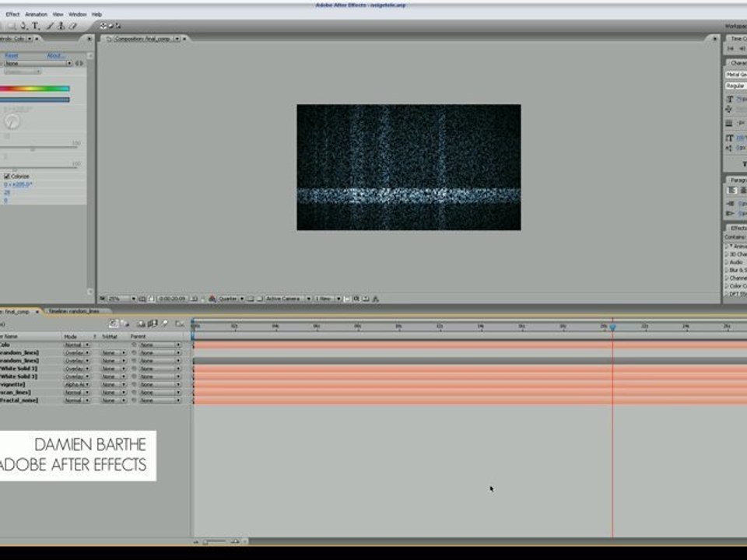Click the current time indicator in the timeline ruler
Image resolution: width=747 pixels, height=560 pixels.
tap(612, 327)
